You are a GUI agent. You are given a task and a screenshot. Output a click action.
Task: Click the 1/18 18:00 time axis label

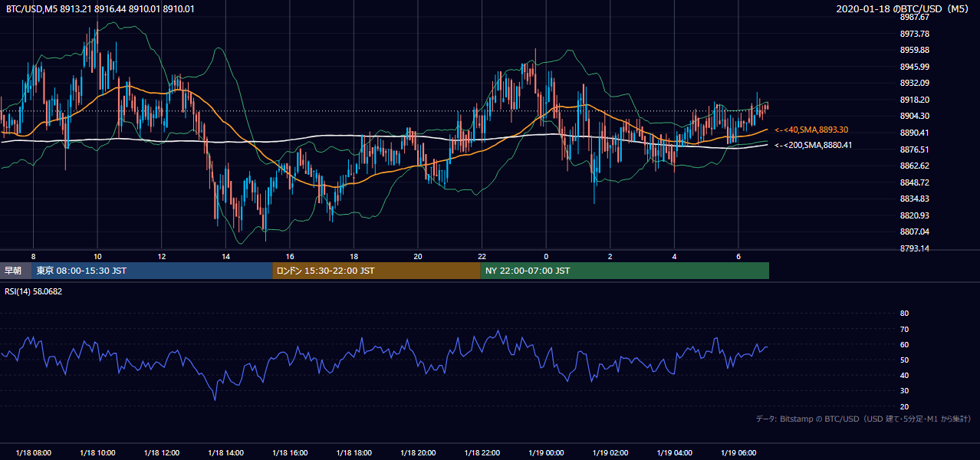point(354,453)
